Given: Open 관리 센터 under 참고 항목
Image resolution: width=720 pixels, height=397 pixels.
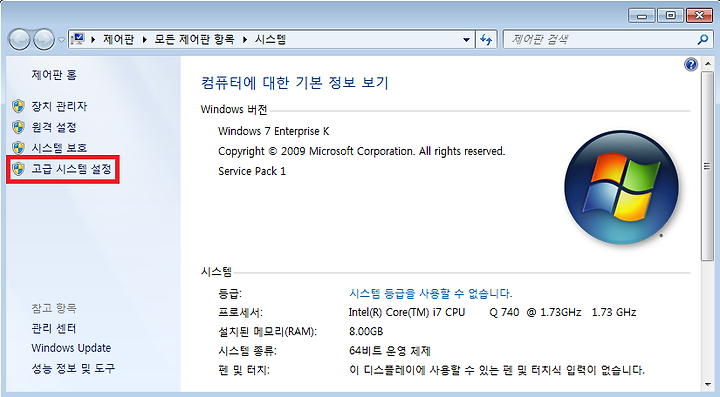Looking at the screenshot, I should click(54, 329).
